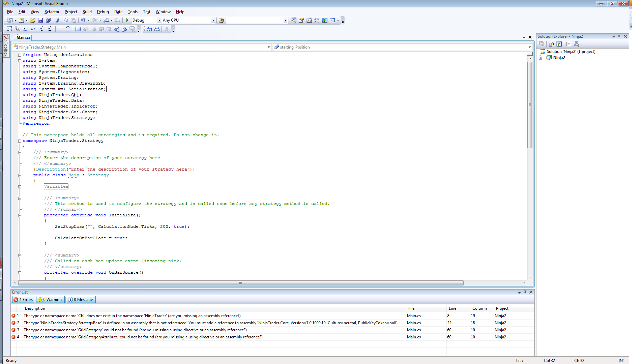Open the Refactor menu

click(x=52, y=12)
